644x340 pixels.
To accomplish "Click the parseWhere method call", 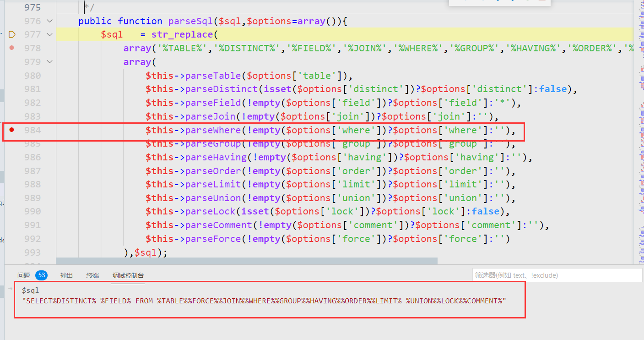I will 213,130.
